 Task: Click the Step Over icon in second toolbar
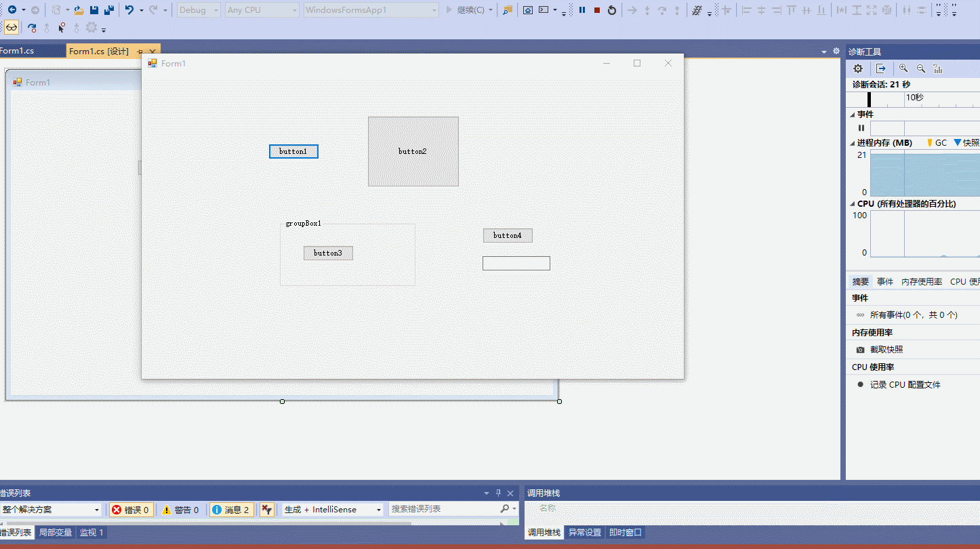32,28
